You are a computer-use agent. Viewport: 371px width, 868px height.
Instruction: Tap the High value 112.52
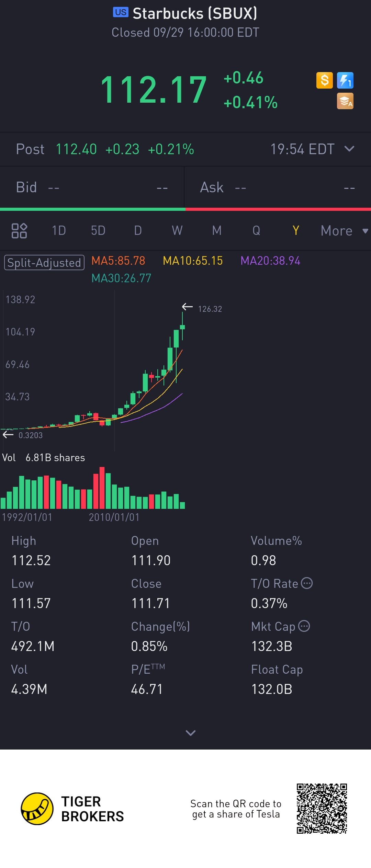pos(31,560)
